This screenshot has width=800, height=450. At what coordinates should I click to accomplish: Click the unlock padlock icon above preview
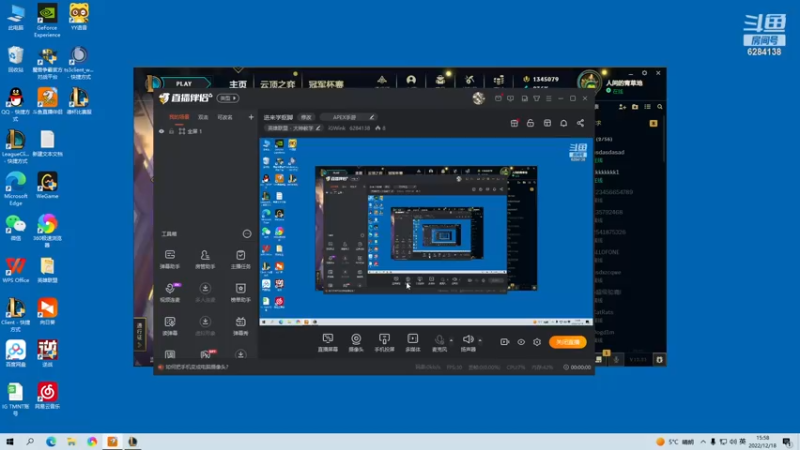531,123
